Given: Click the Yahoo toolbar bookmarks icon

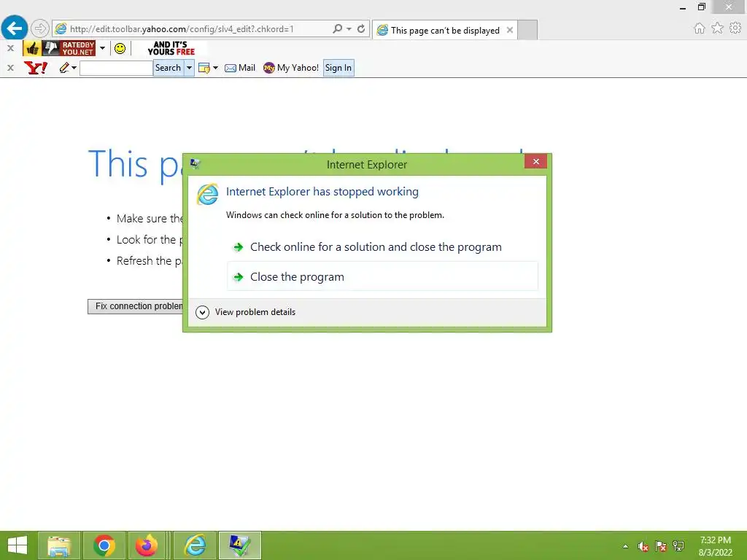Looking at the screenshot, I should 204,68.
